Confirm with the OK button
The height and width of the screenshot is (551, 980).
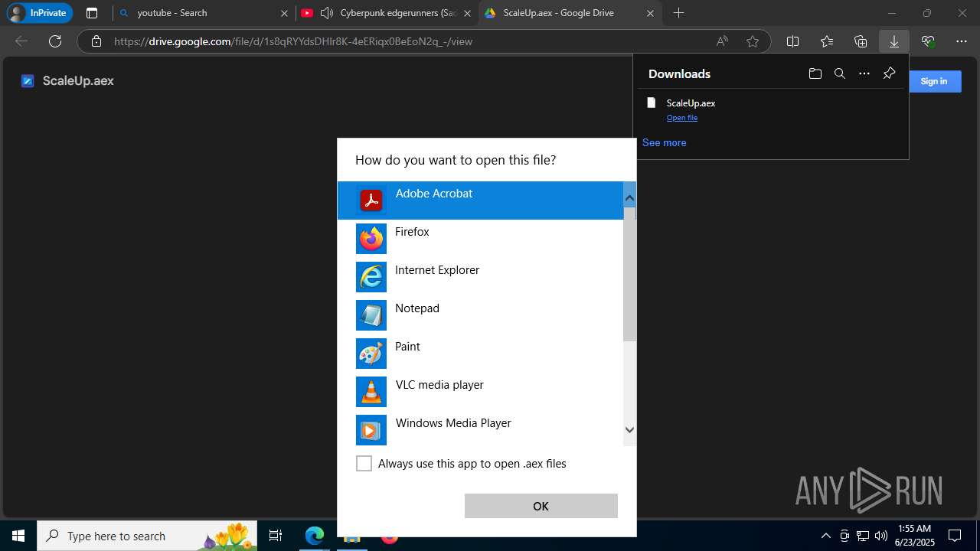point(541,506)
